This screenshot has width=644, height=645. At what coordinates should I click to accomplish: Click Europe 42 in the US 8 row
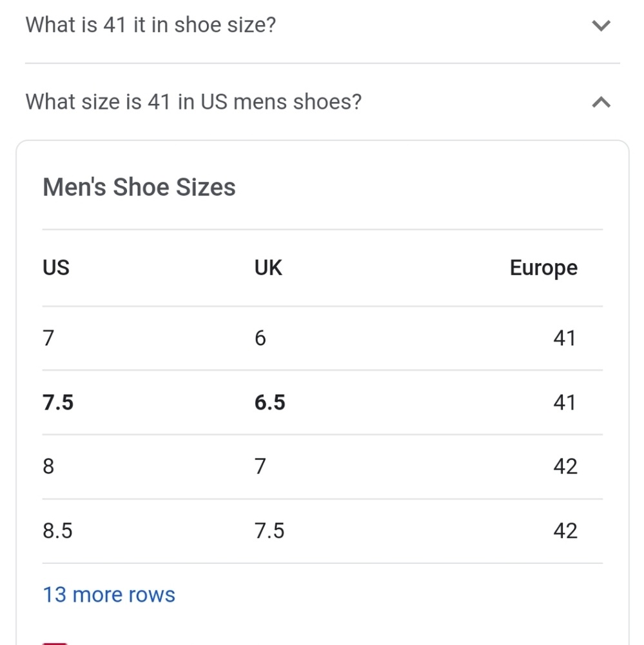[x=565, y=466]
